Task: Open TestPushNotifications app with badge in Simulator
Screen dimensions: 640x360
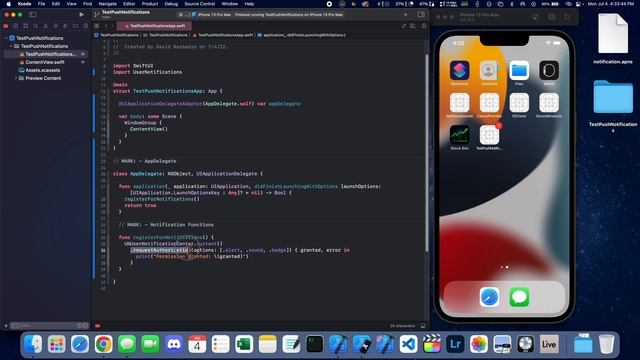Action: 489,135
